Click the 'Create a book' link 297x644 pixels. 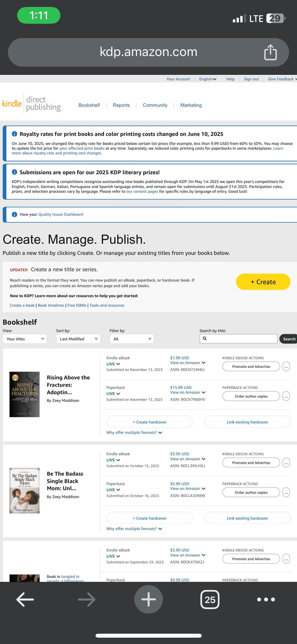pos(22,305)
